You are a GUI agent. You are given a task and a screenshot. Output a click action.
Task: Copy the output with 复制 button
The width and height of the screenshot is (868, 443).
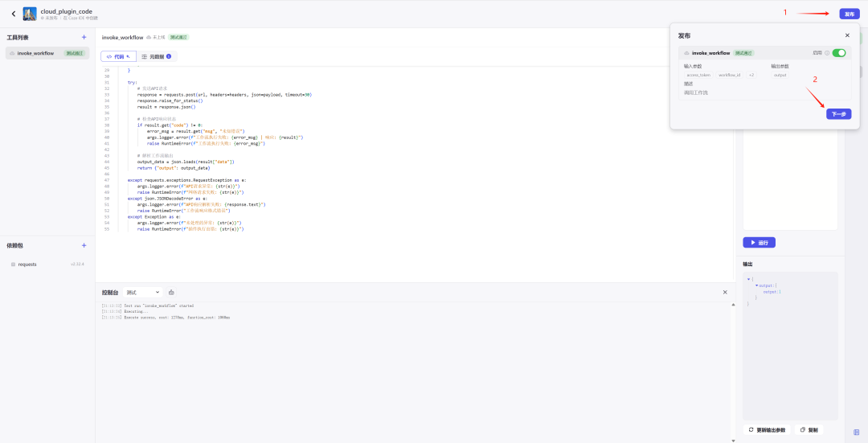click(x=809, y=429)
